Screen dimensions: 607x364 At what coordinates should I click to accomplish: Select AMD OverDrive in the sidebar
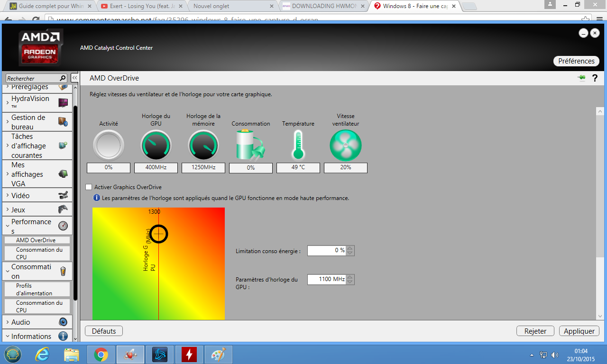(x=37, y=240)
